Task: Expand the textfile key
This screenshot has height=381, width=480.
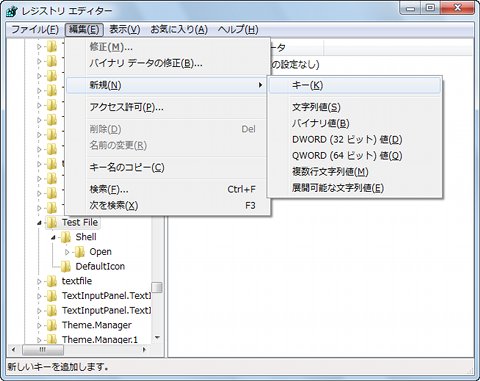Action: coord(39,281)
